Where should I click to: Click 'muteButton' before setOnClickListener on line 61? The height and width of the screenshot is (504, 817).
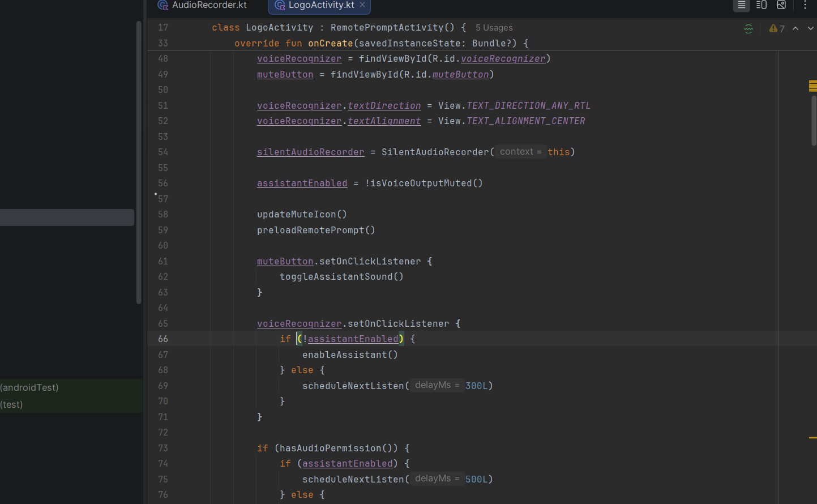pyautogui.click(x=285, y=261)
